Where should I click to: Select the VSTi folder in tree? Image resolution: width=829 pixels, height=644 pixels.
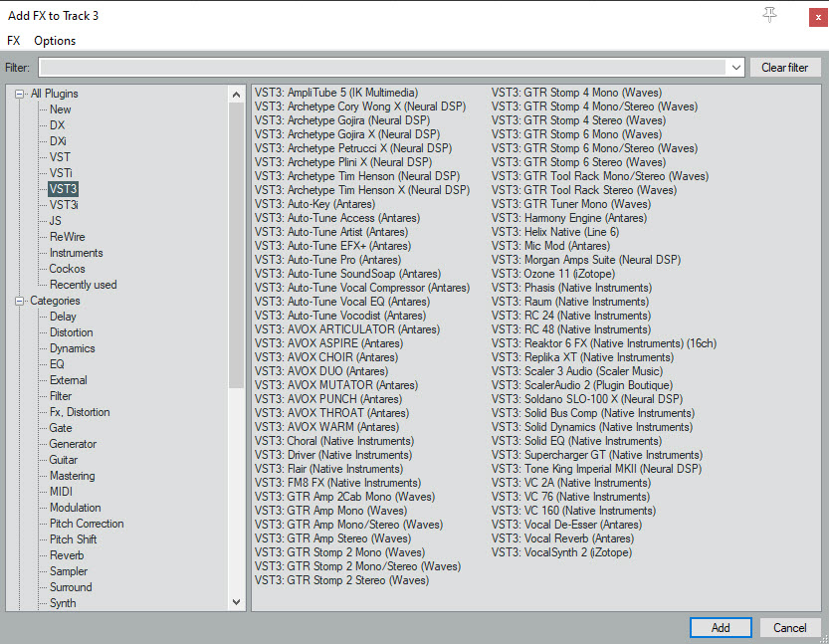tap(61, 173)
